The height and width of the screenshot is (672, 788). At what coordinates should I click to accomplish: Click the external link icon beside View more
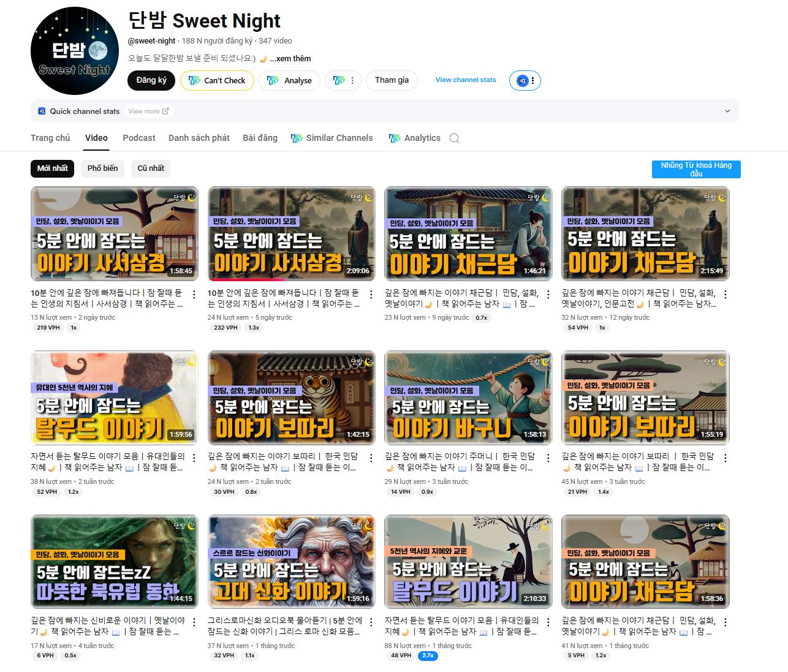point(165,111)
